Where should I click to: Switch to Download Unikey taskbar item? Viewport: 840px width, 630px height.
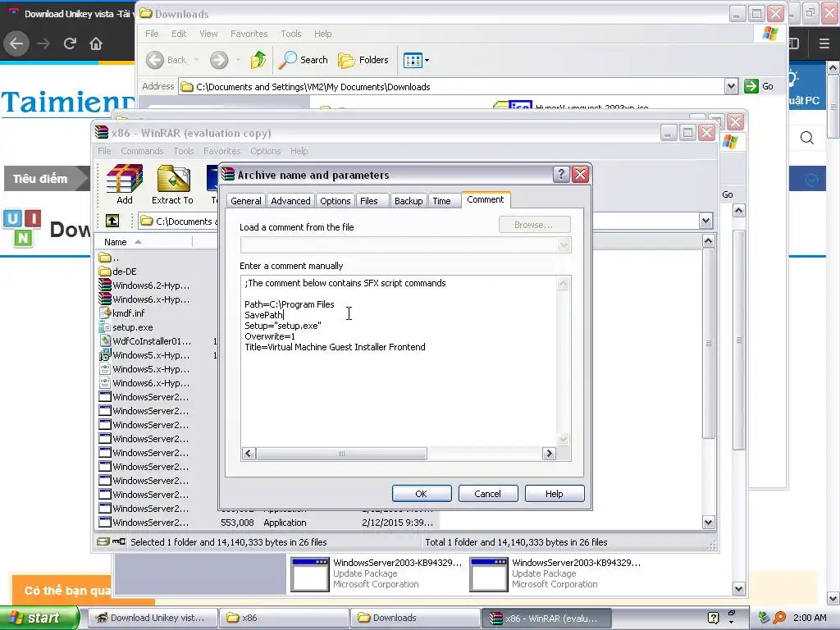tap(152, 618)
